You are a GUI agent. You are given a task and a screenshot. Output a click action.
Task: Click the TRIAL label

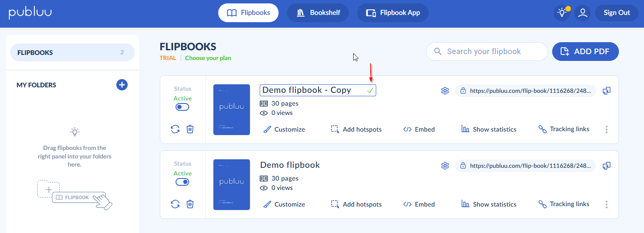pyautogui.click(x=168, y=58)
